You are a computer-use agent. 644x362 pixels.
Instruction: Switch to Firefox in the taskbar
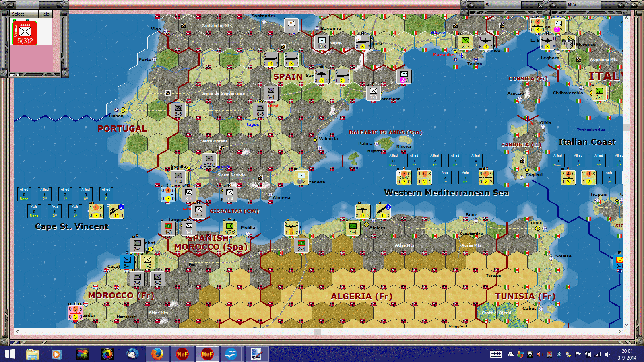[157, 354]
